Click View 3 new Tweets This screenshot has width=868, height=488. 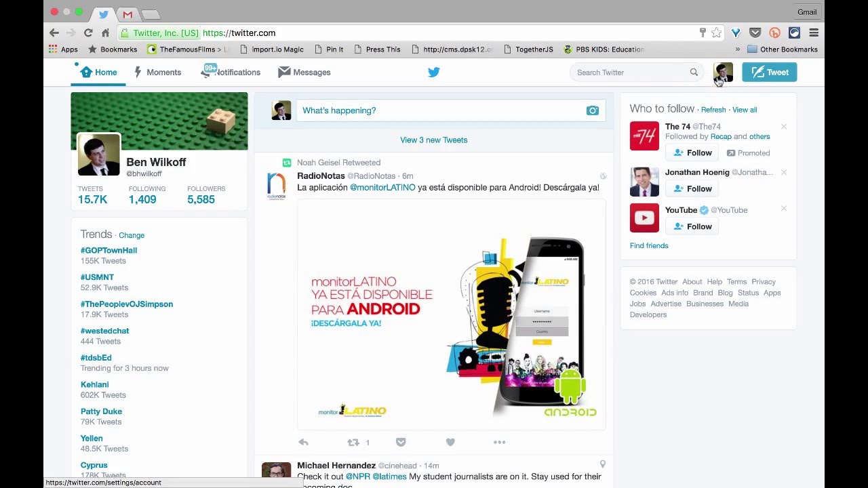pos(433,140)
